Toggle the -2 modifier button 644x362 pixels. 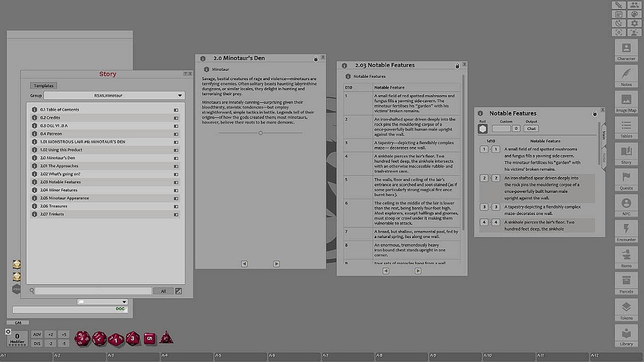(50, 343)
